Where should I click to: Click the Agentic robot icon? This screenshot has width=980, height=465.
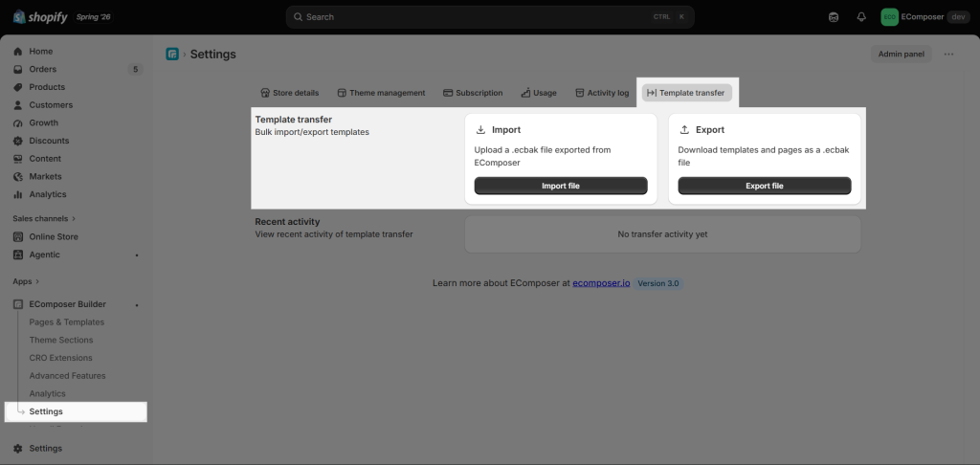click(17, 255)
